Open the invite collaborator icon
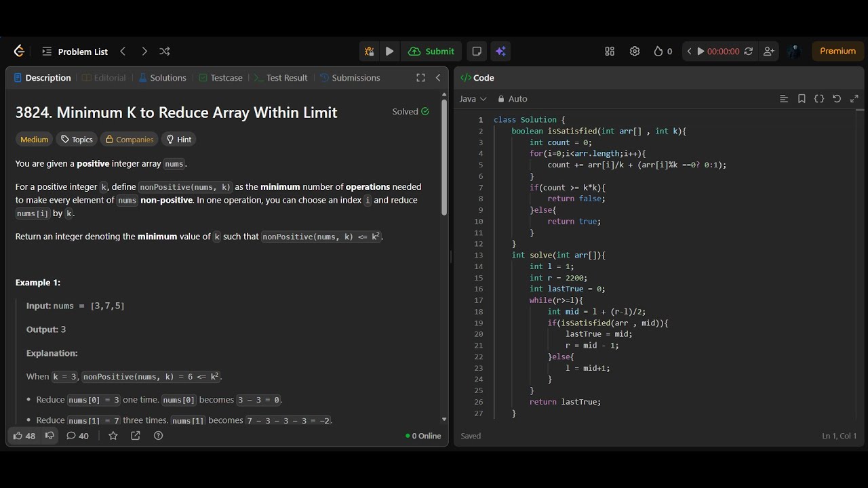The width and height of the screenshot is (868, 488). point(769,51)
